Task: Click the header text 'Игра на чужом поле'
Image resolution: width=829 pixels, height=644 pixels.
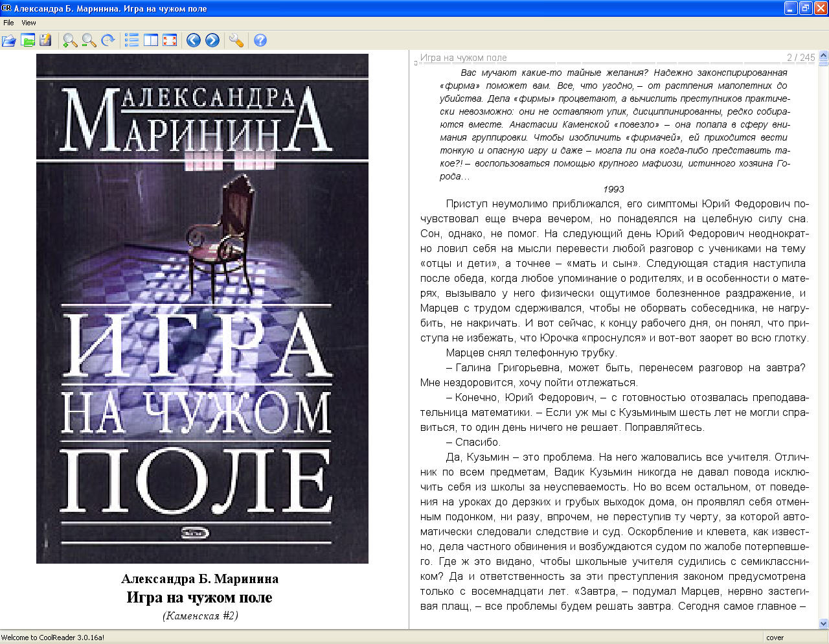Action: (464, 58)
